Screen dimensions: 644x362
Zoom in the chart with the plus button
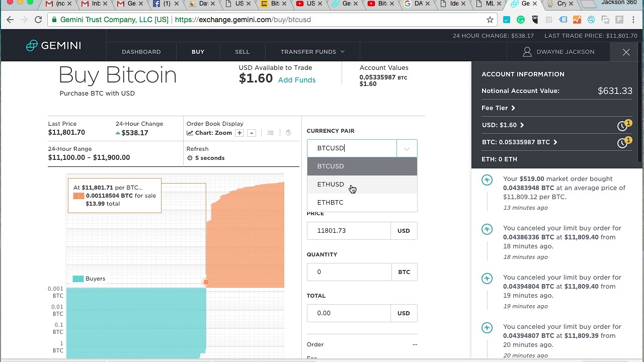tap(239, 133)
